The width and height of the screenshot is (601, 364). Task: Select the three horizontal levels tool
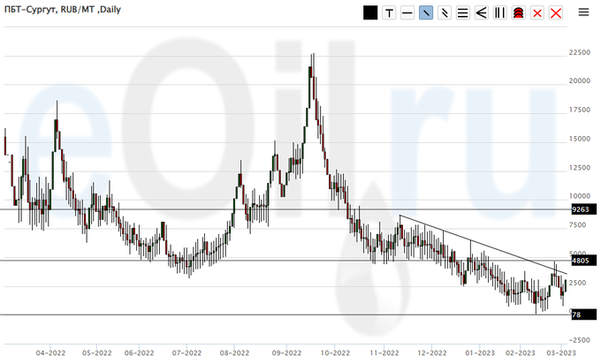463,13
